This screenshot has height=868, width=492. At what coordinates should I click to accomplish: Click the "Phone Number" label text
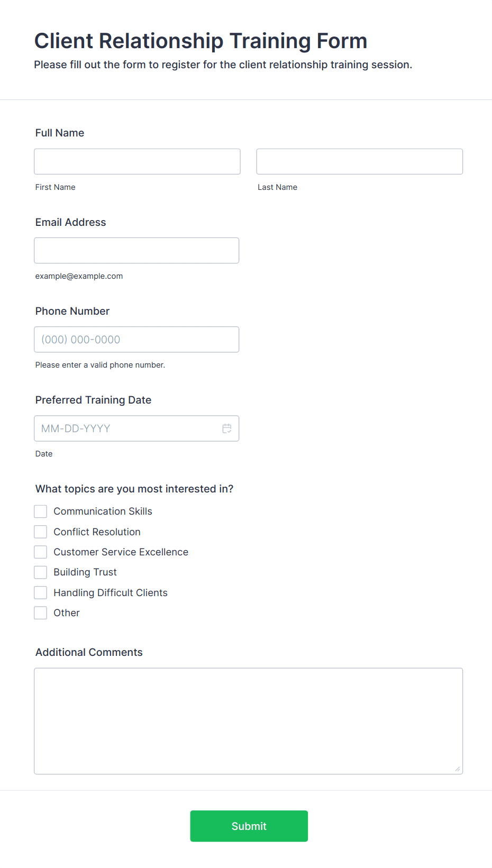pos(72,311)
